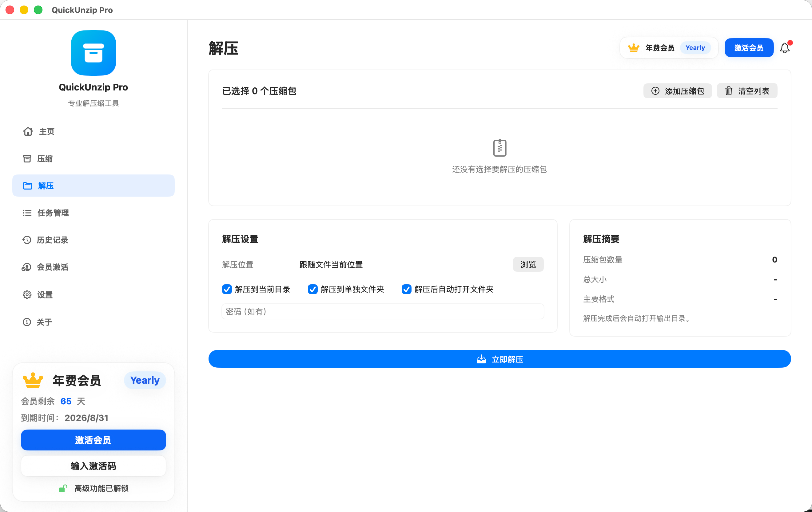Click the 输入激活码 button
Screen dimensions: 812x512
94,466
